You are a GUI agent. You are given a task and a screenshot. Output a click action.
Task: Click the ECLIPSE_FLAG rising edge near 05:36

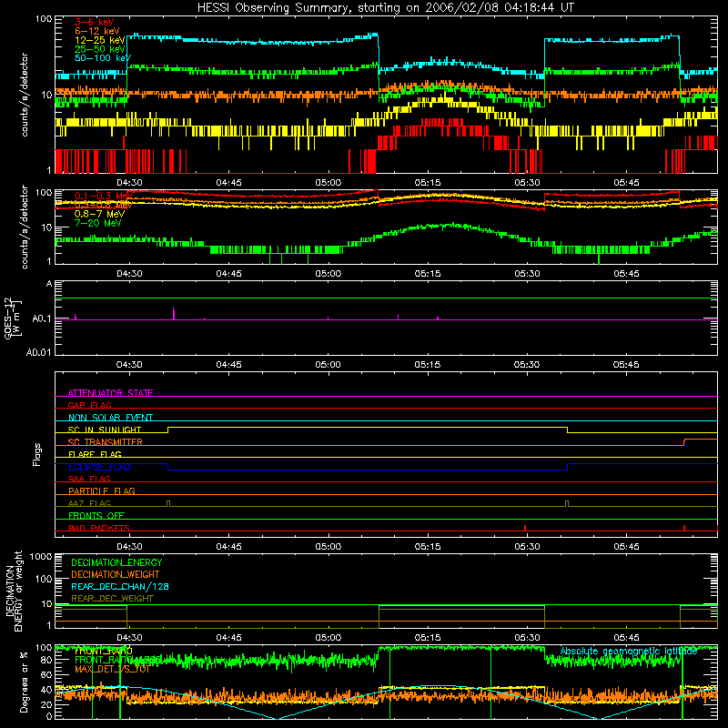point(567,467)
